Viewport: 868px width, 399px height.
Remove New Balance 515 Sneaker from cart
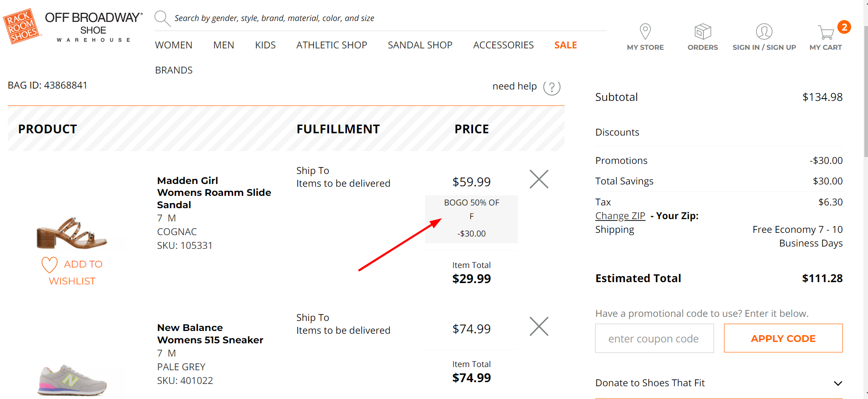click(x=539, y=326)
